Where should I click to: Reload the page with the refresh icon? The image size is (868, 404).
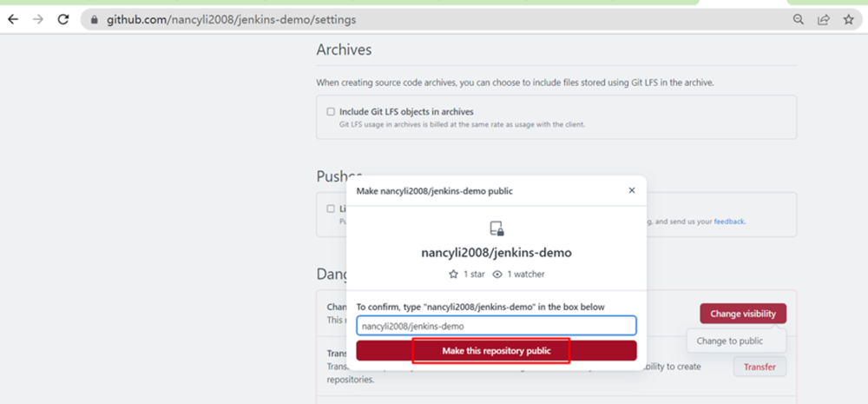pos(63,19)
